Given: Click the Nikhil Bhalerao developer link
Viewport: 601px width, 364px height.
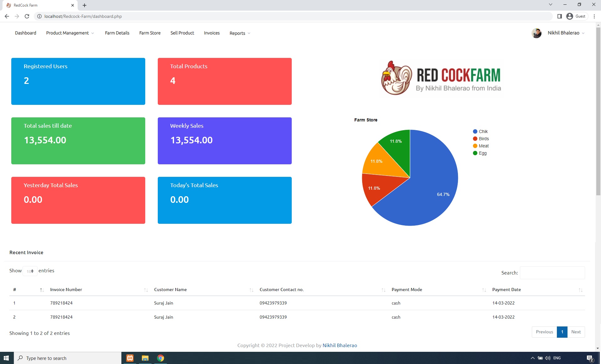Looking at the screenshot, I should (340, 345).
